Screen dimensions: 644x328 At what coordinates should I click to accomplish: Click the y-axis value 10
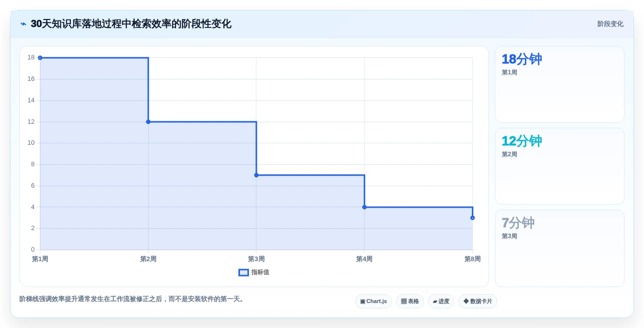(x=31, y=143)
